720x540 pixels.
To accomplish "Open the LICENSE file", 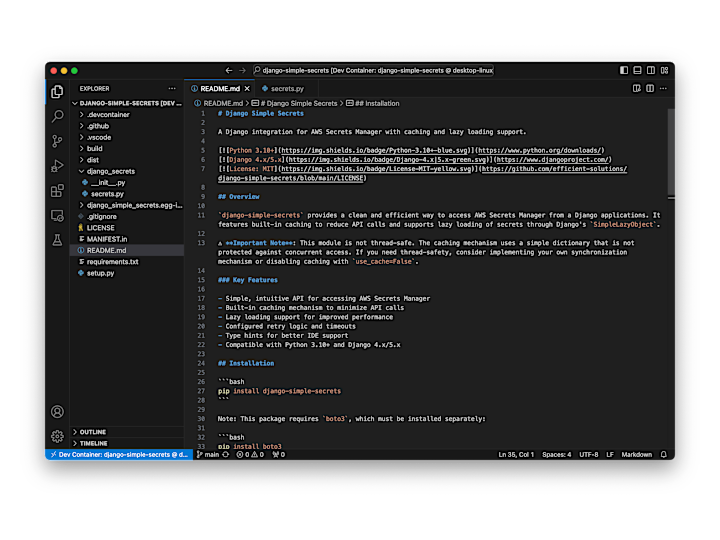I will click(127, 228).
